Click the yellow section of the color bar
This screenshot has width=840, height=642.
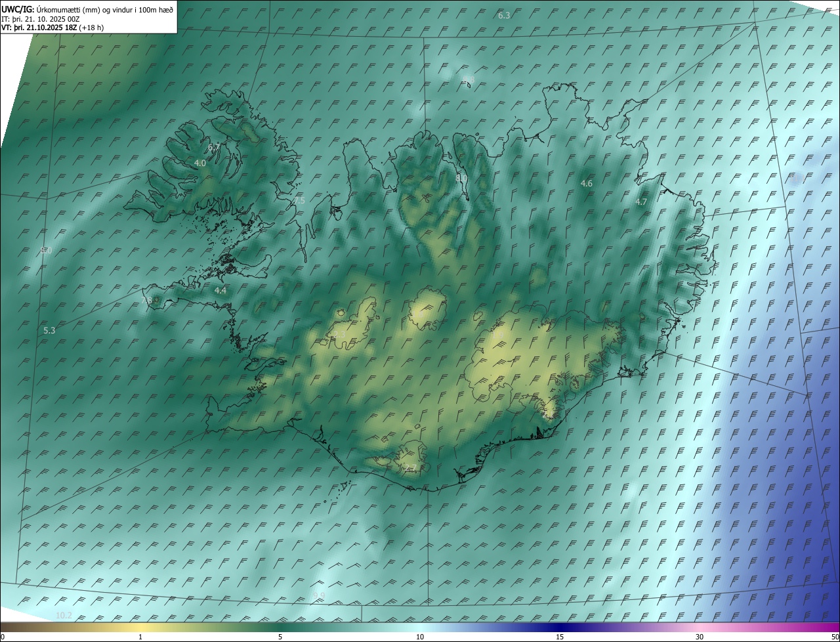(140, 627)
